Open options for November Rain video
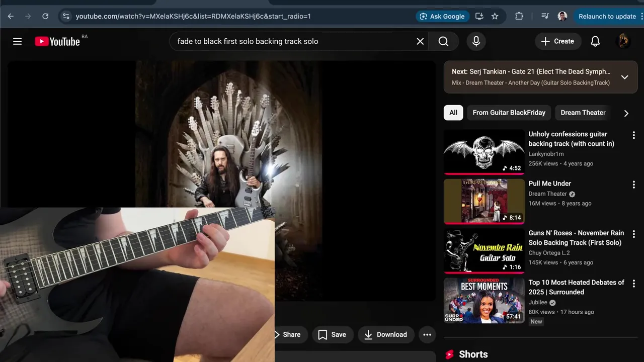 [633, 234]
